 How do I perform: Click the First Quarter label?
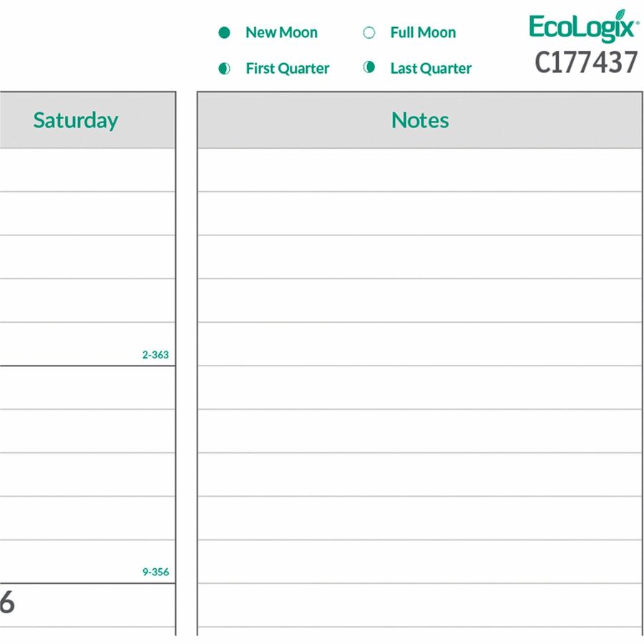click(288, 68)
